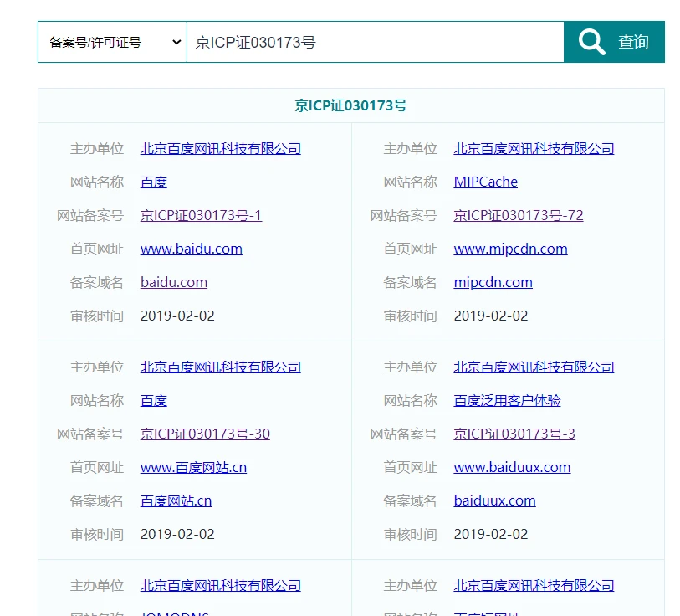Visit the www.baiduux.com homepage link
680x616 pixels.
512,467
